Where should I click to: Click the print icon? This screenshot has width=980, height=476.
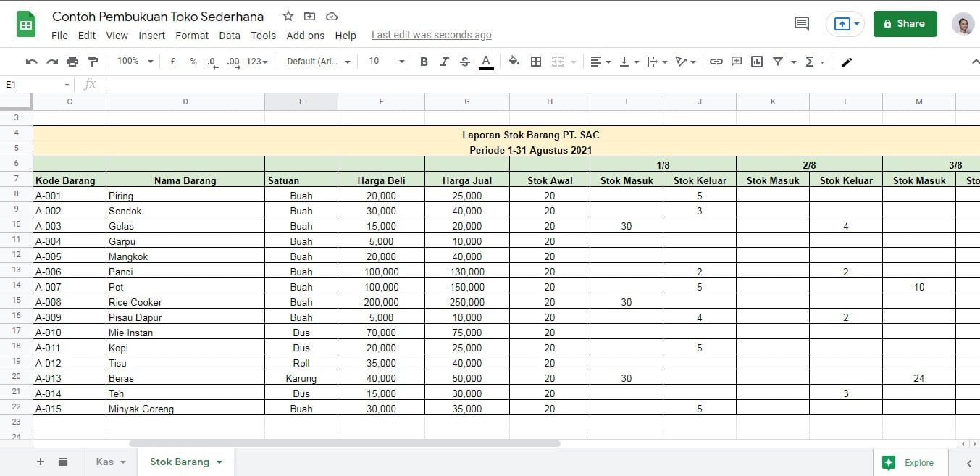[x=72, y=62]
